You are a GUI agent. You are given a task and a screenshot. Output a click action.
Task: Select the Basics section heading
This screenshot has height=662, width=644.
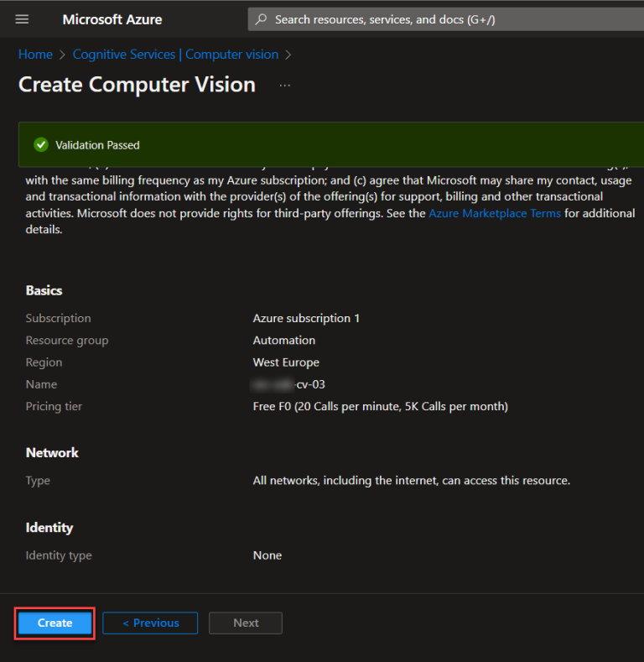tap(44, 290)
